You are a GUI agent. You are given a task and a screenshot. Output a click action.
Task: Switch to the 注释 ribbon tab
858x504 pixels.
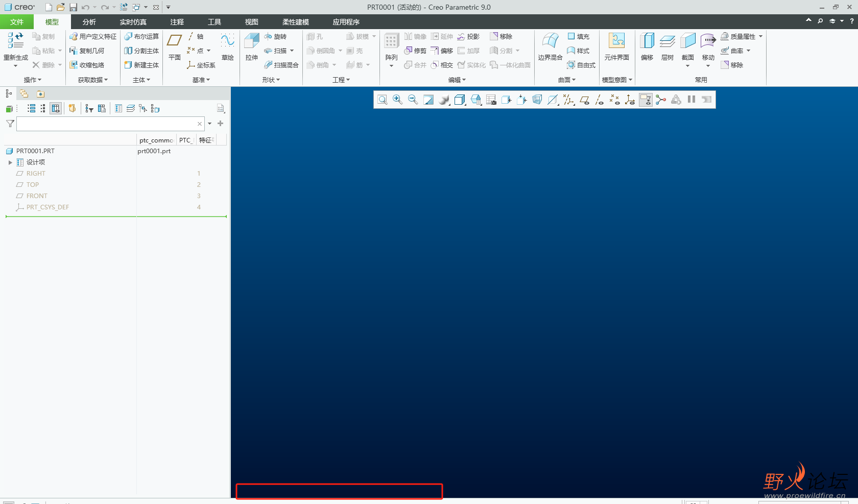click(177, 22)
